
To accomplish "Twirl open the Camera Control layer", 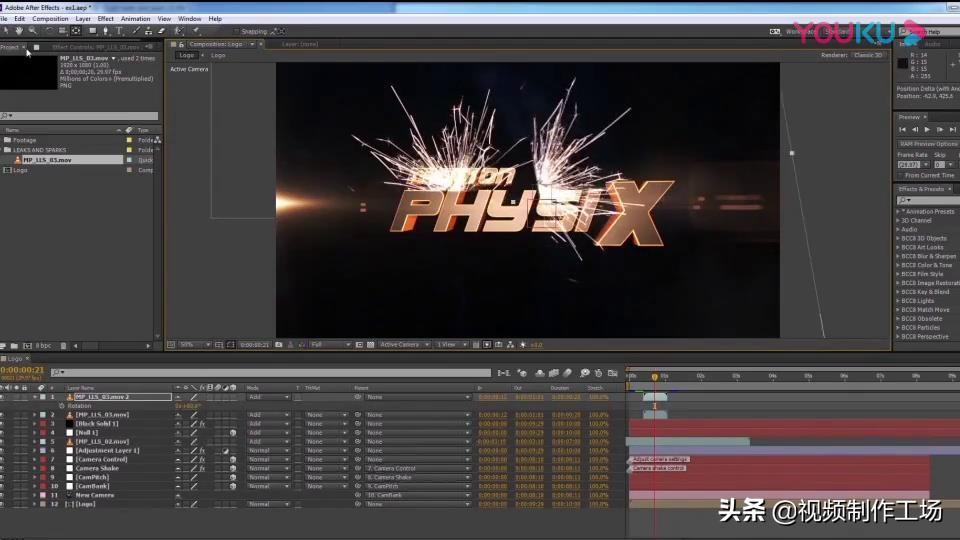I will point(35,459).
